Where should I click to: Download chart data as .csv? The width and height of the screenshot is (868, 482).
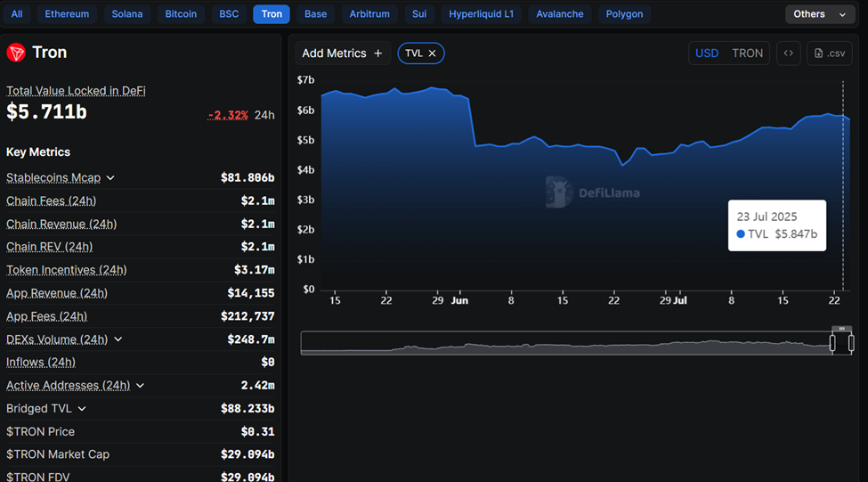click(829, 53)
